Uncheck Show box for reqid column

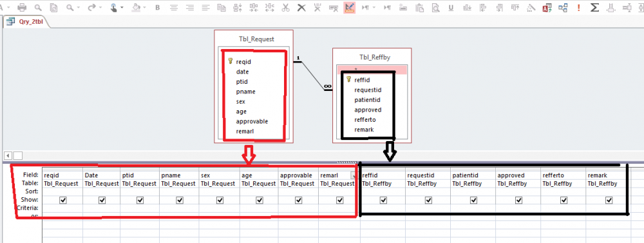[x=63, y=200]
